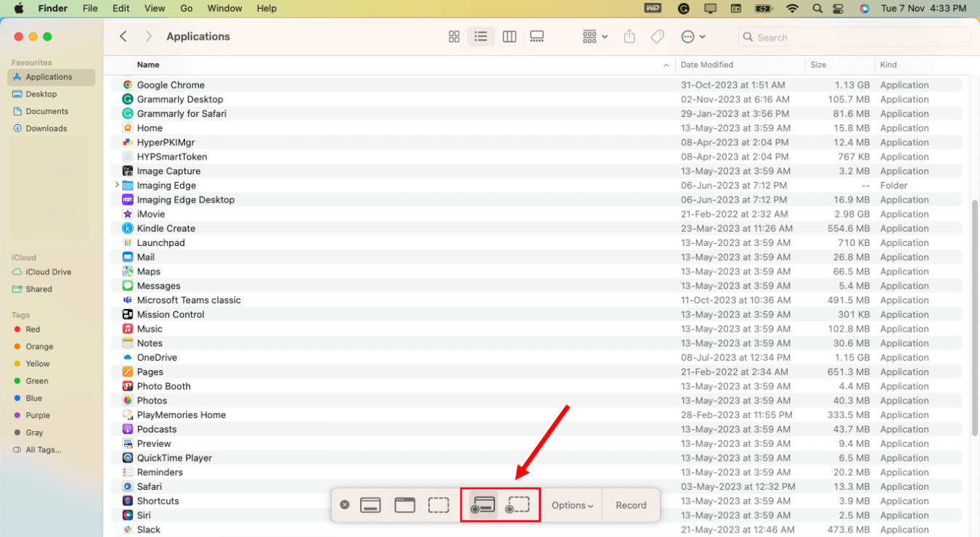Viewport: 980px width, 537px height.
Task: Open the Group By dropdown in toolbar
Action: 595,36
